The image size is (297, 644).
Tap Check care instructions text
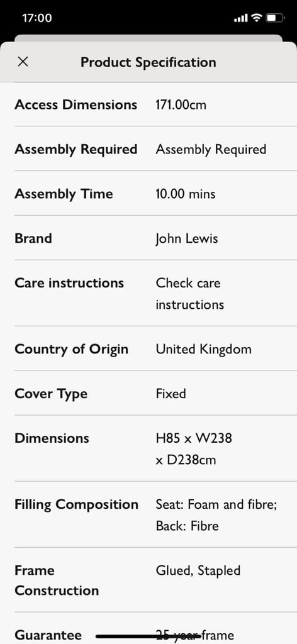(x=190, y=294)
